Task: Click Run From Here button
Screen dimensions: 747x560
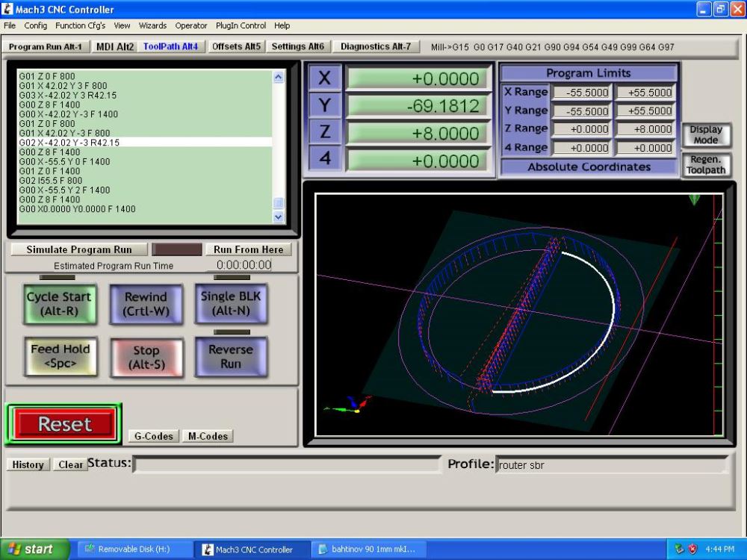Action: pos(248,249)
